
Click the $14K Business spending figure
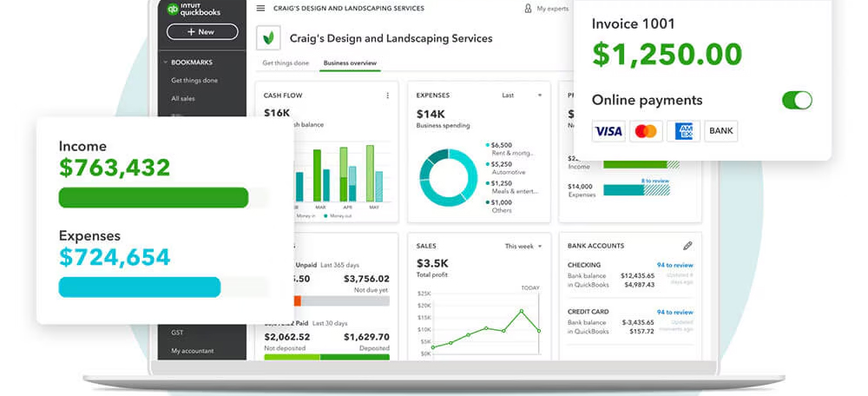431,114
